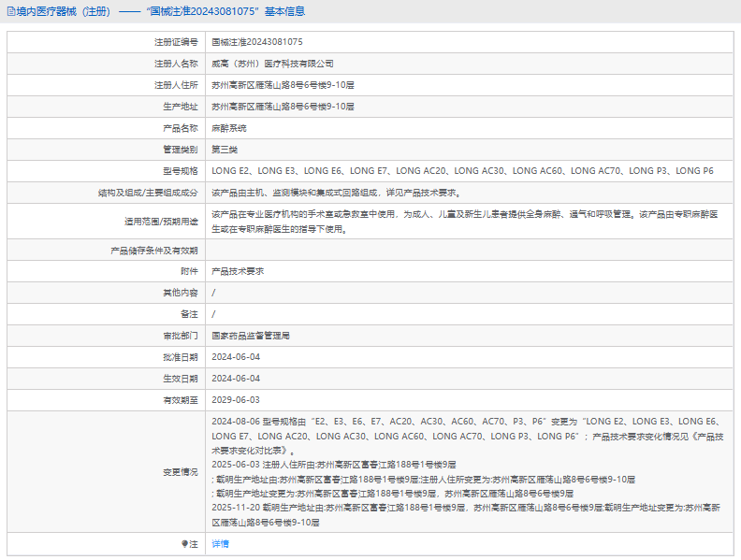Select management class value 第三类
The image size is (741, 560).
[x=225, y=150]
